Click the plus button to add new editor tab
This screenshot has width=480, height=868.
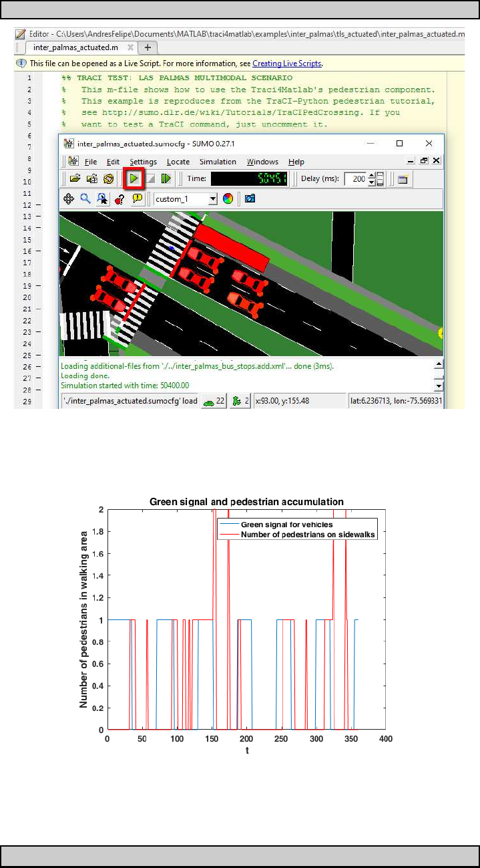[148, 47]
